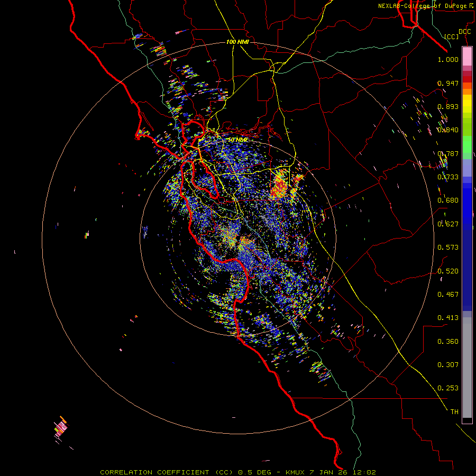476x476 pixels.
Task: Click the 50 NMI range ring label
Action: [237, 140]
